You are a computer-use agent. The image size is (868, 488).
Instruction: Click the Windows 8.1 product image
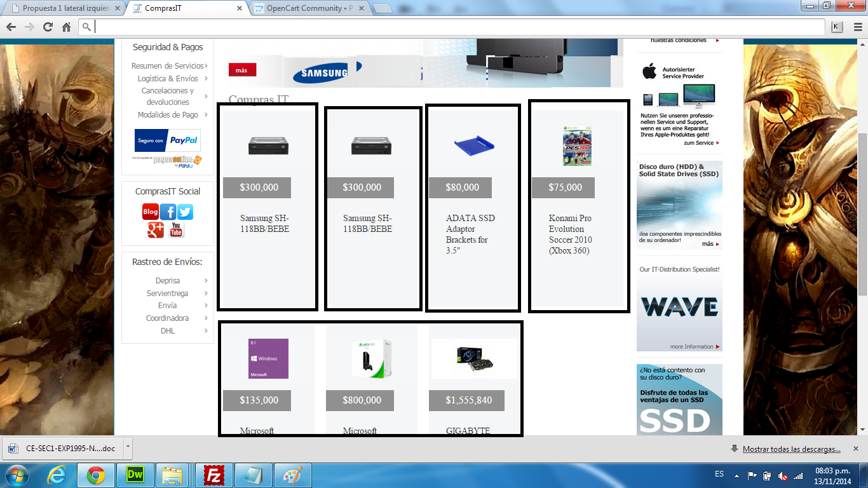[x=268, y=358]
